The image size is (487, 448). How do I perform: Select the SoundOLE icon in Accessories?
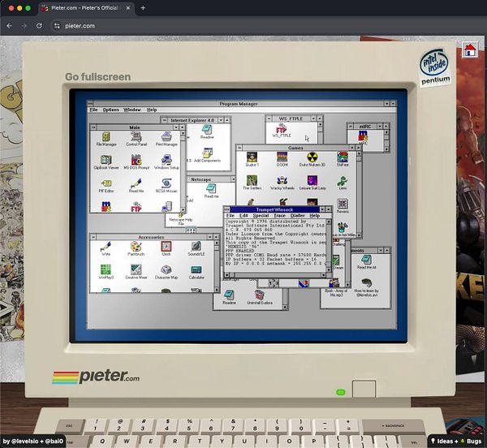[196, 248]
